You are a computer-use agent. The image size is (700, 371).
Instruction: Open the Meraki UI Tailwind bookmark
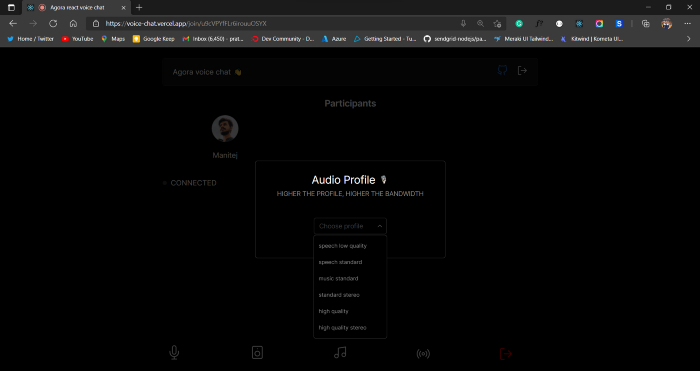point(524,39)
